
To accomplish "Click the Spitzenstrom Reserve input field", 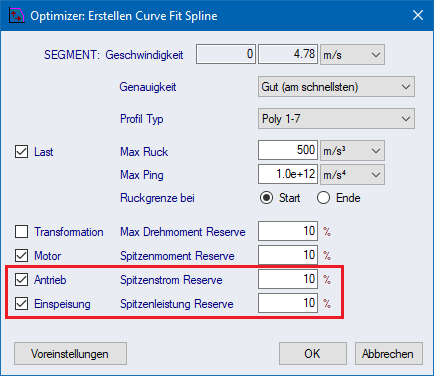I will click(x=288, y=279).
